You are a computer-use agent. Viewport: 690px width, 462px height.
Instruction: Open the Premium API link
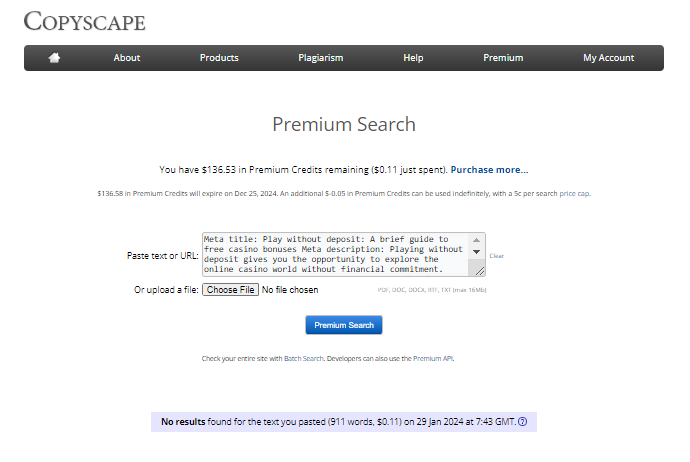click(x=433, y=359)
